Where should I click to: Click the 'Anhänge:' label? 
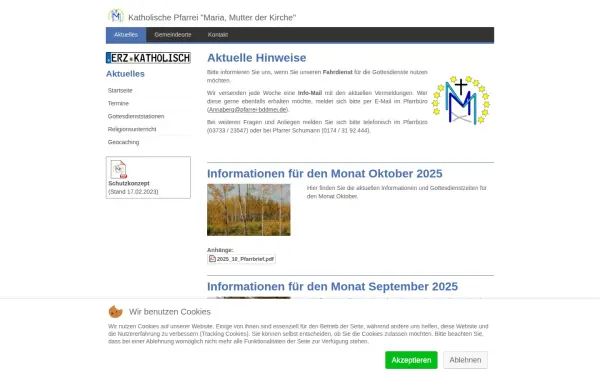point(220,250)
